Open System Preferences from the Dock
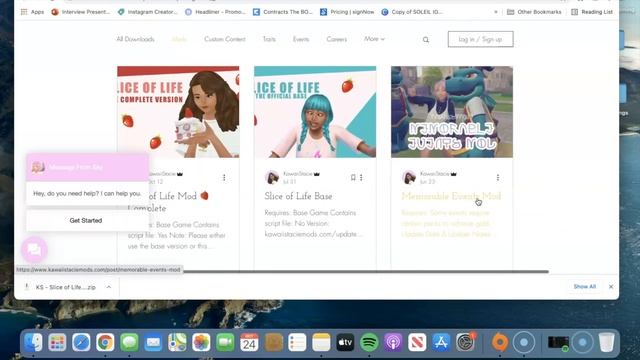640x360 pixels. [x=465, y=342]
